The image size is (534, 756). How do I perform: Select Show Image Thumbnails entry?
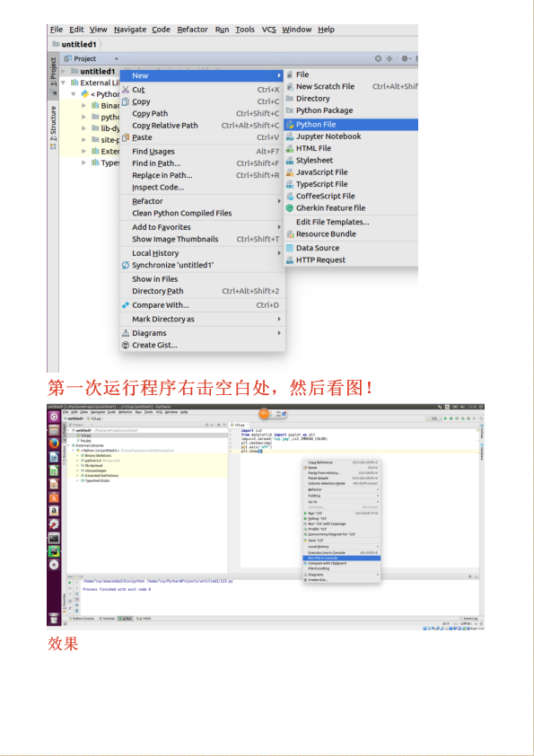point(203,239)
